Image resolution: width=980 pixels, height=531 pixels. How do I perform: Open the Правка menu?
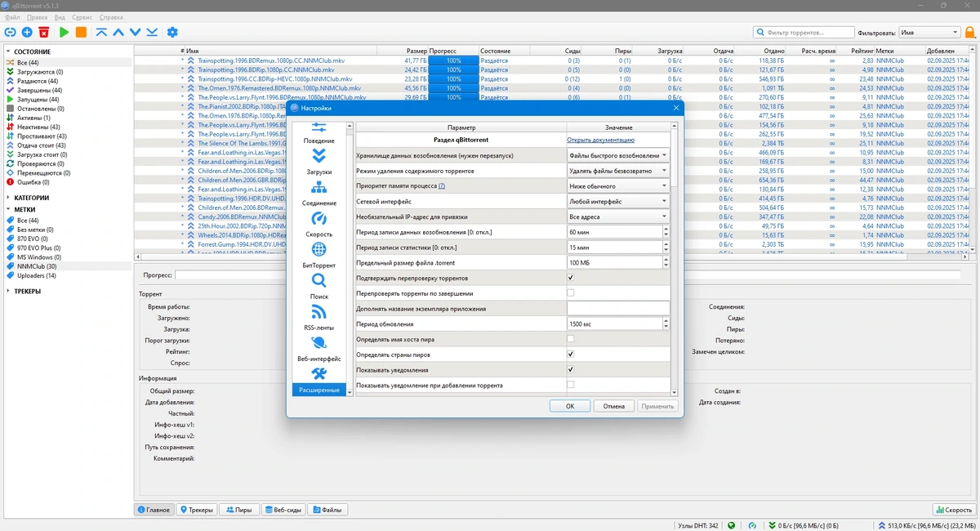(x=37, y=17)
